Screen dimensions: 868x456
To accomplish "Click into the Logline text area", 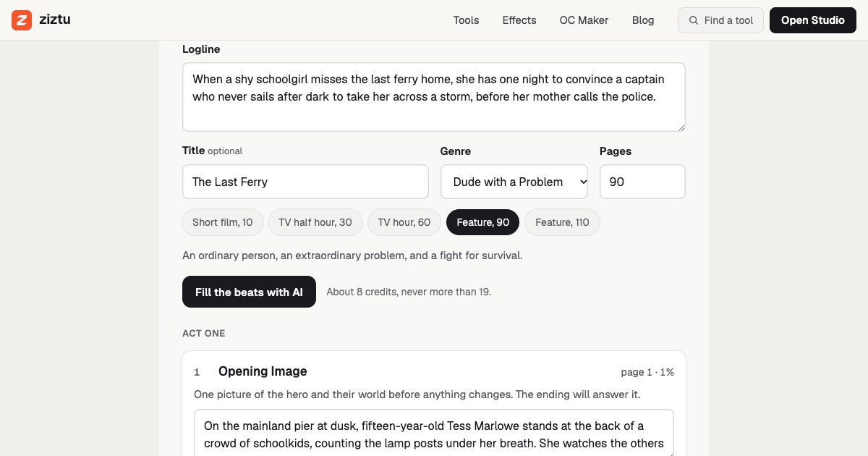I will (434, 97).
